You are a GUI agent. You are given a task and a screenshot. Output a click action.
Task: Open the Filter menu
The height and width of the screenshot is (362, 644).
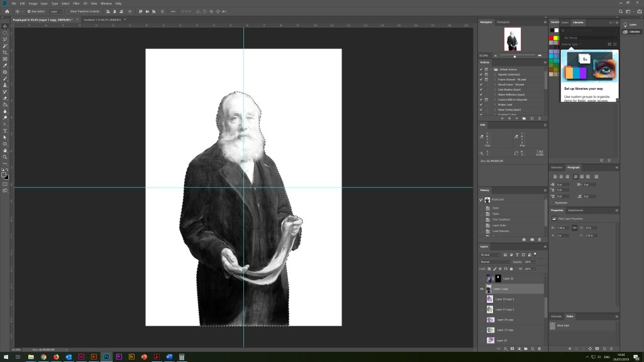[76, 3]
